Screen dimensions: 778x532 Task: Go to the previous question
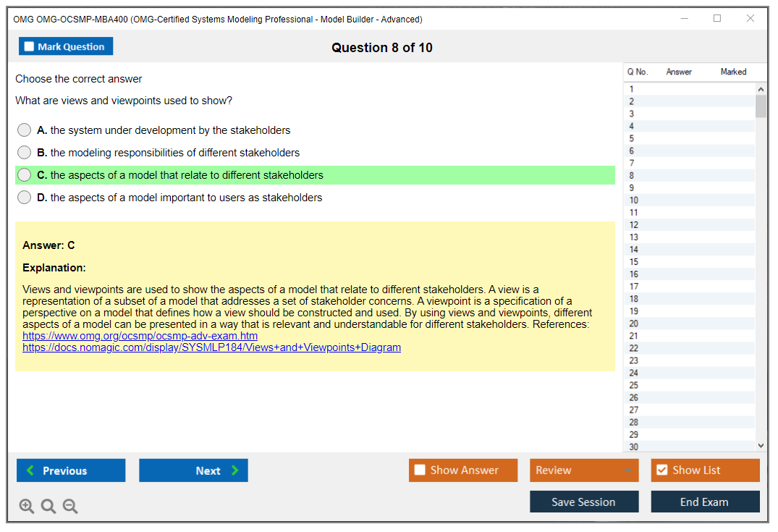pos(71,470)
